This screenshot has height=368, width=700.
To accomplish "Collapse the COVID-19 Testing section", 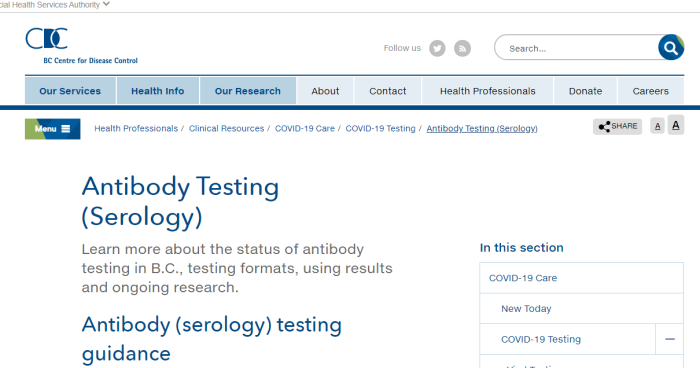I will click(x=670, y=339).
